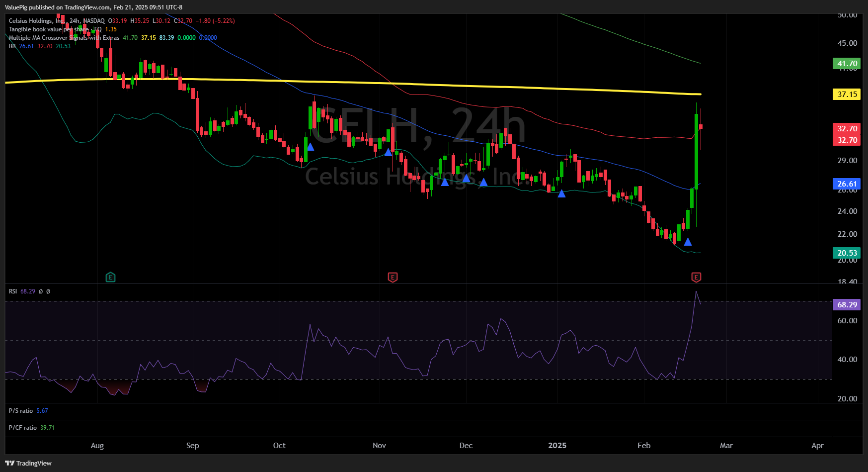The image size is (868, 472).
Task: Click the purple 68.29 RSI axis tag
Action: pos(847,304)
